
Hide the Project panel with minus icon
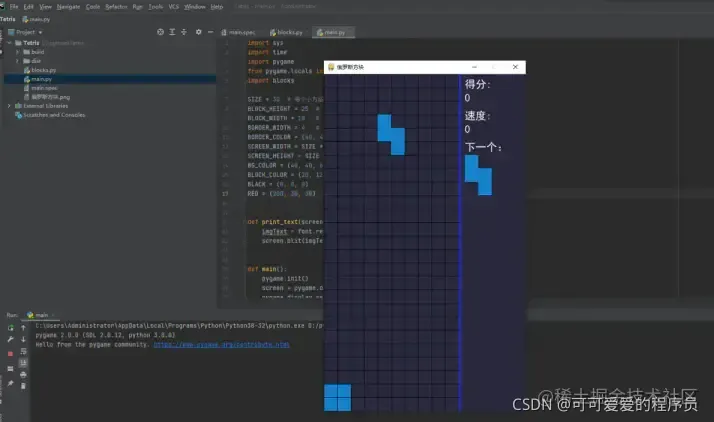210,32
